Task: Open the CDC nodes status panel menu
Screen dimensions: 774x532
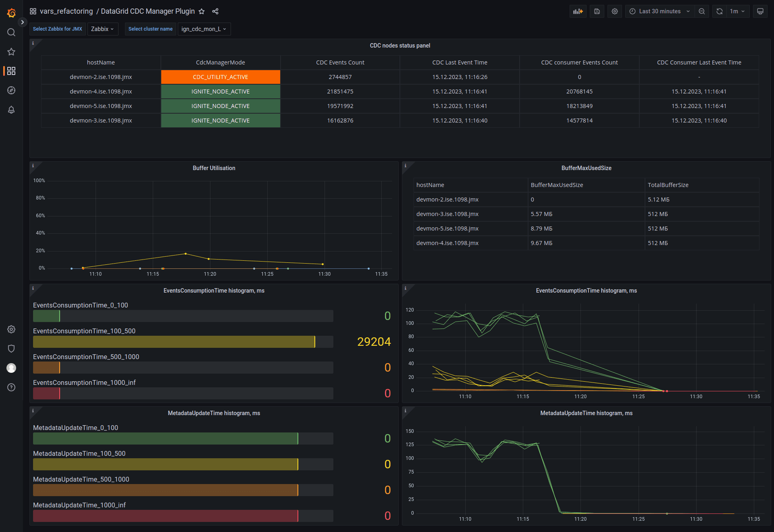Action: click(399, 46)
